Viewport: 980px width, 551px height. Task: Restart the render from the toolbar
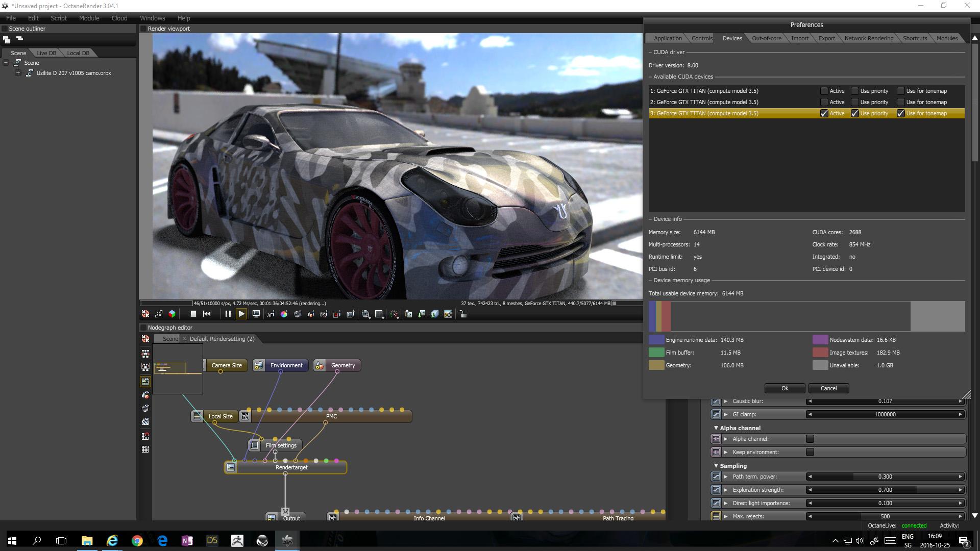tap(206, 314)
